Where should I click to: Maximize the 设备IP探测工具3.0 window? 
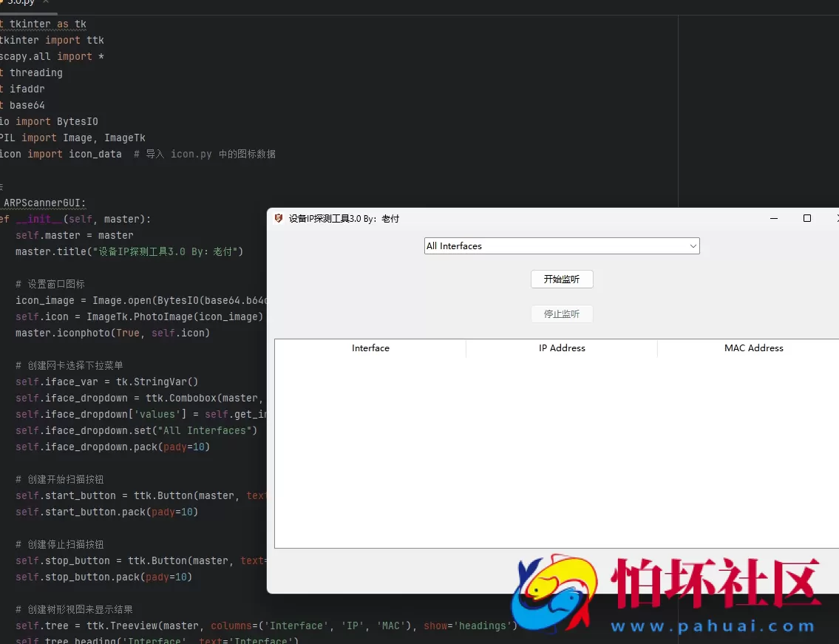click(x=807, y=218)
